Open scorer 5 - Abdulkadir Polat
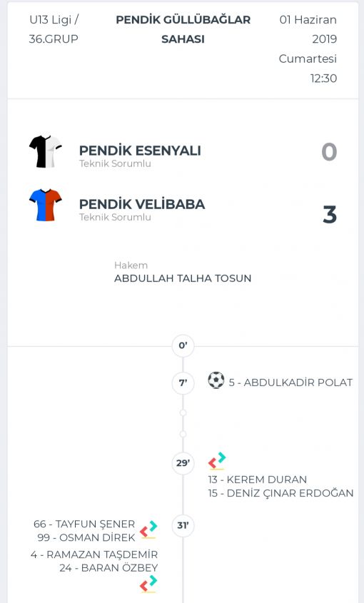364x603 pixels. [290, 382]
